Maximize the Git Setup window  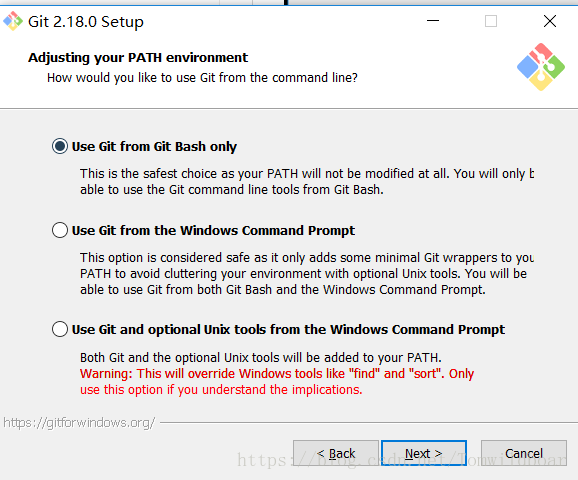(x=491, y=21)
